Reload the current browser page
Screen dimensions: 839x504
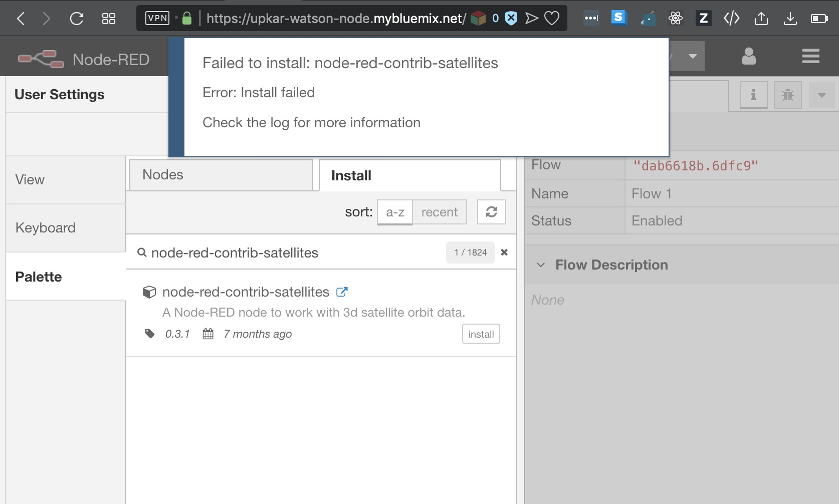pyautogui.click(x=76, y=19)
